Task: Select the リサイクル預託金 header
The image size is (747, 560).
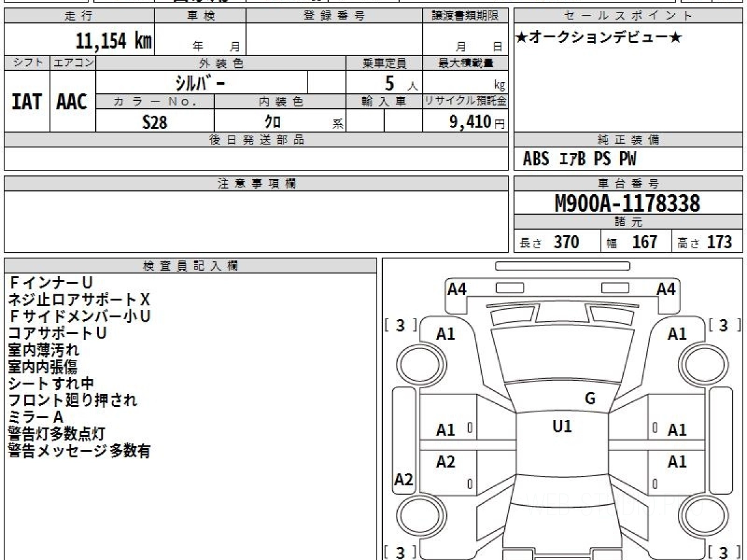Action: tap(465, 101)
